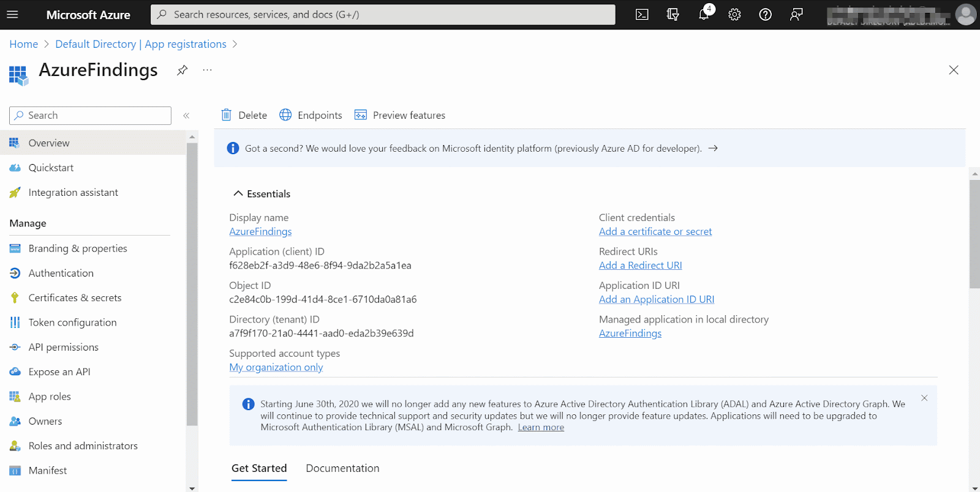980x492 pixels.
Task: Open the Feedback icon in the top bar
Action: tap(796, 15)
